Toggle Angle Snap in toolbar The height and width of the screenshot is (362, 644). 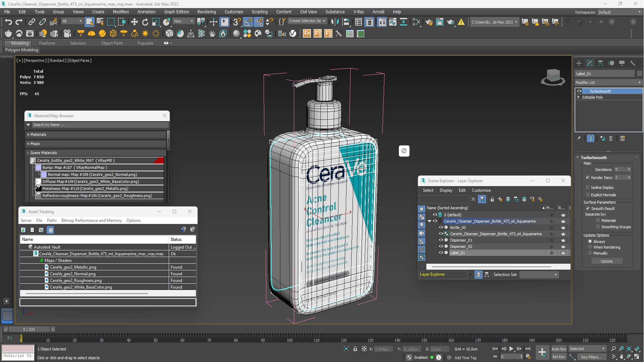tap(248, 22)
